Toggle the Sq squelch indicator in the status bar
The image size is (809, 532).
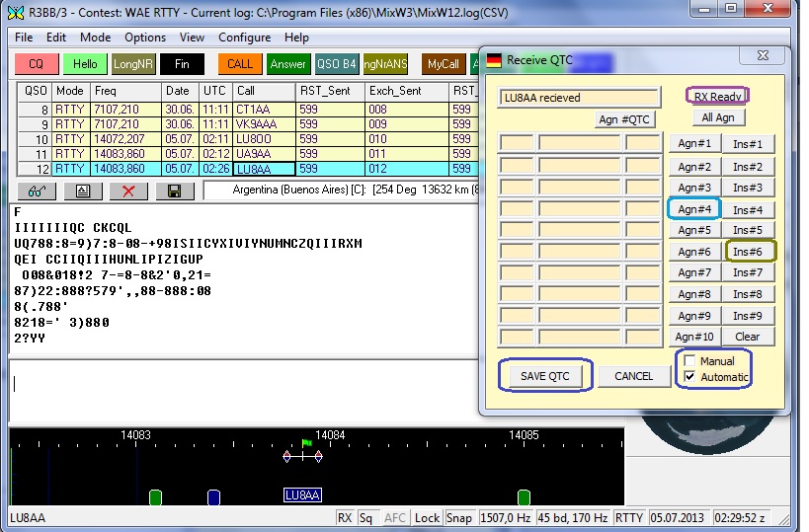(x=366, y=518)
